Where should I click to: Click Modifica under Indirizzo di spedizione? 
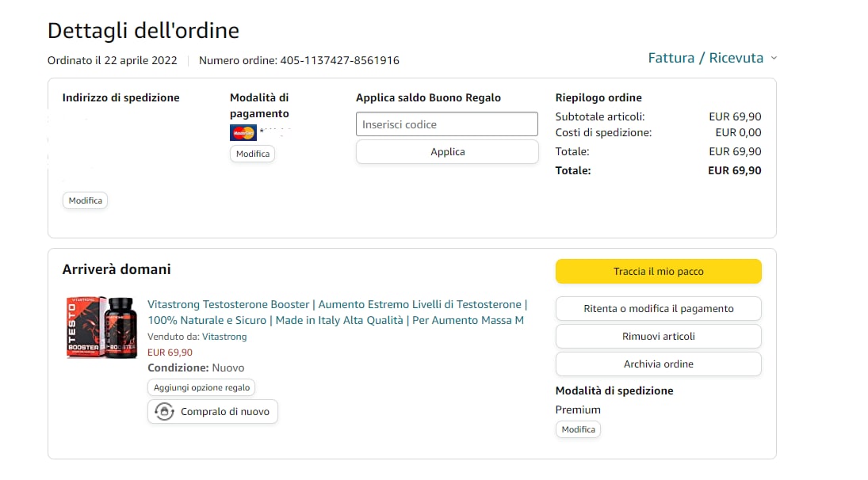tap(85, 201)
